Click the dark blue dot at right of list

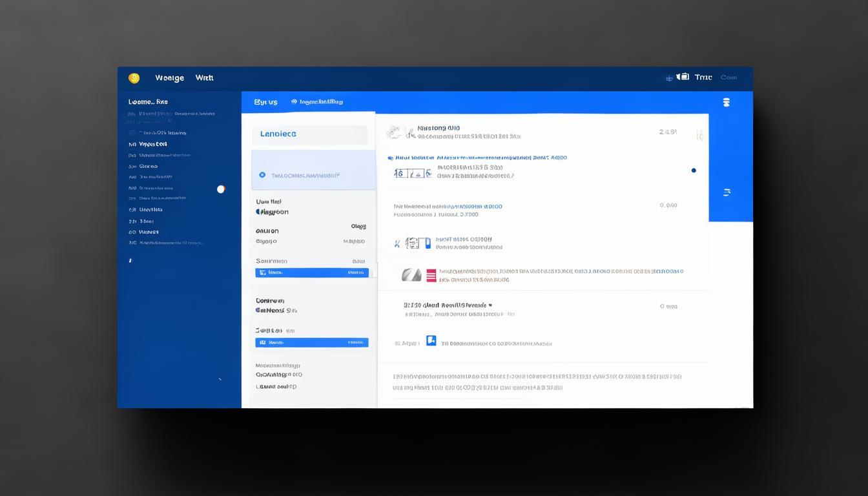click(x=694, y=170)
